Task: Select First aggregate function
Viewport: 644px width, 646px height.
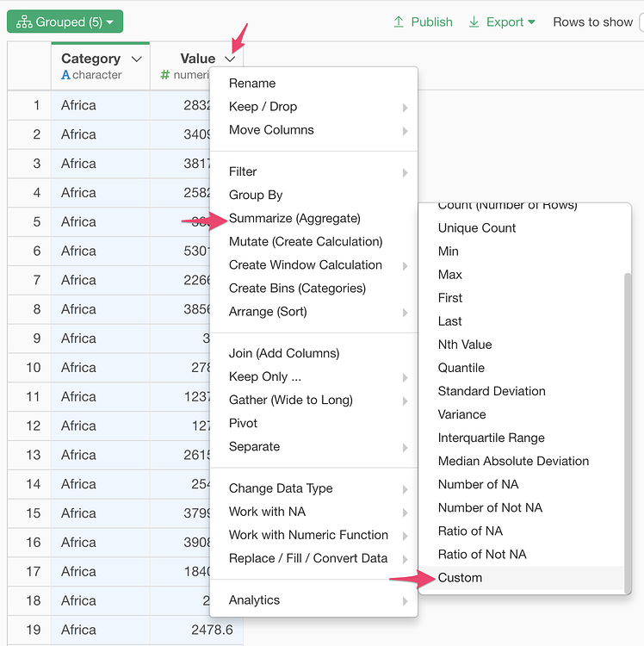Action: tap(521, 298)
